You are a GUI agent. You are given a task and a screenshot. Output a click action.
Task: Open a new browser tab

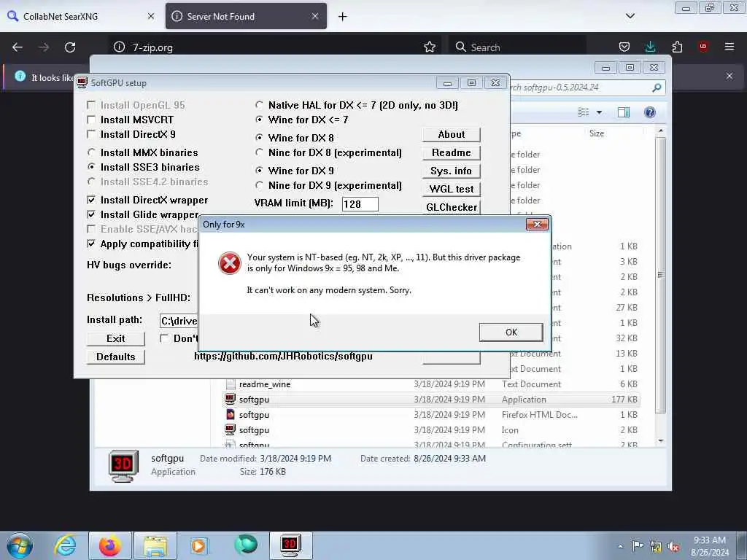click(343, 17)
